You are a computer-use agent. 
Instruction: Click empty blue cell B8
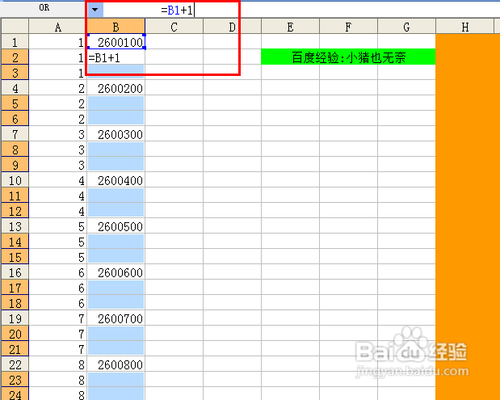(x=116, y=150)
